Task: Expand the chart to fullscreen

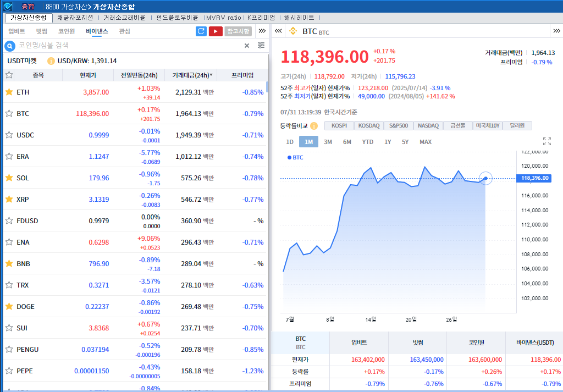Action: click(547, 141)
